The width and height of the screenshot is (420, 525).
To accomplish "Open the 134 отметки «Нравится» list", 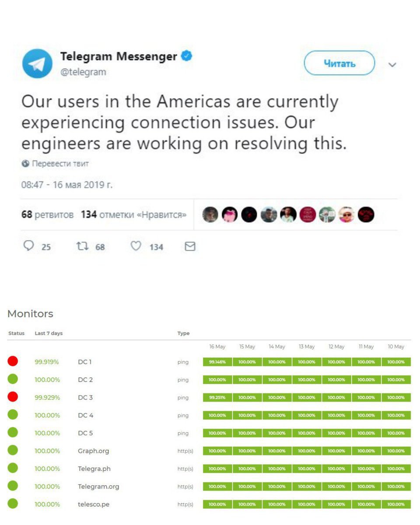I will pos(133,215).
